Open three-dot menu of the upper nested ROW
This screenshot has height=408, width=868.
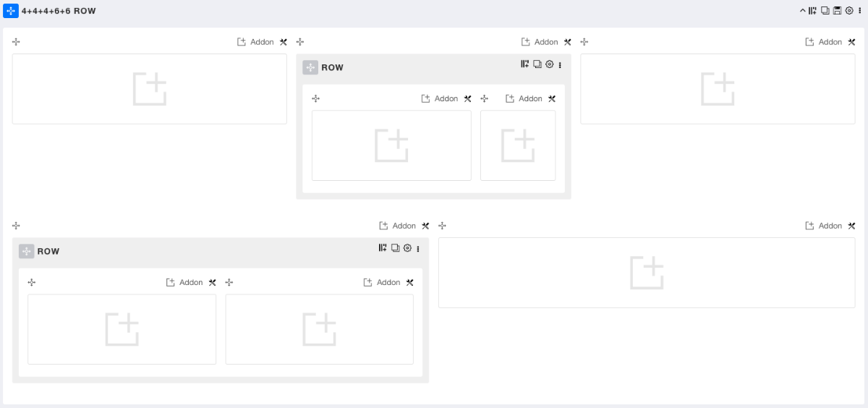[x=560, y=65]
